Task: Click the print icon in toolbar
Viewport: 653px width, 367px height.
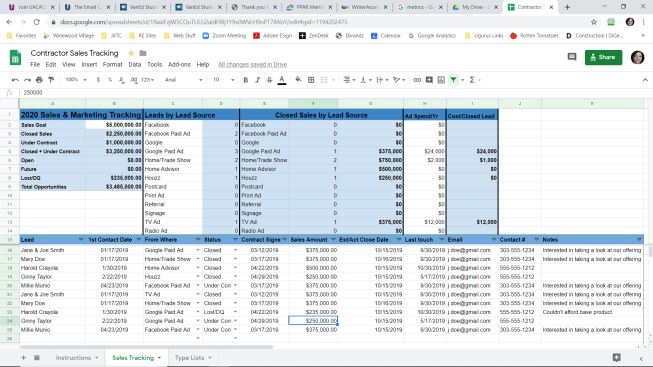Action: [x=39, y=80]
